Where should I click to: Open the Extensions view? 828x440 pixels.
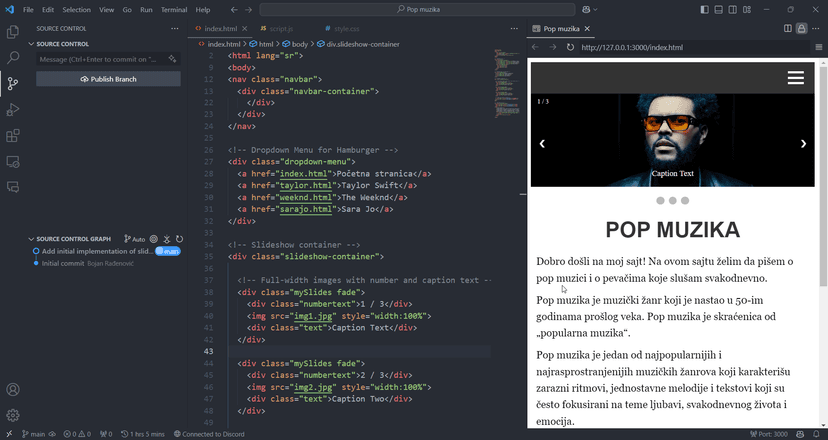point(13,136)
